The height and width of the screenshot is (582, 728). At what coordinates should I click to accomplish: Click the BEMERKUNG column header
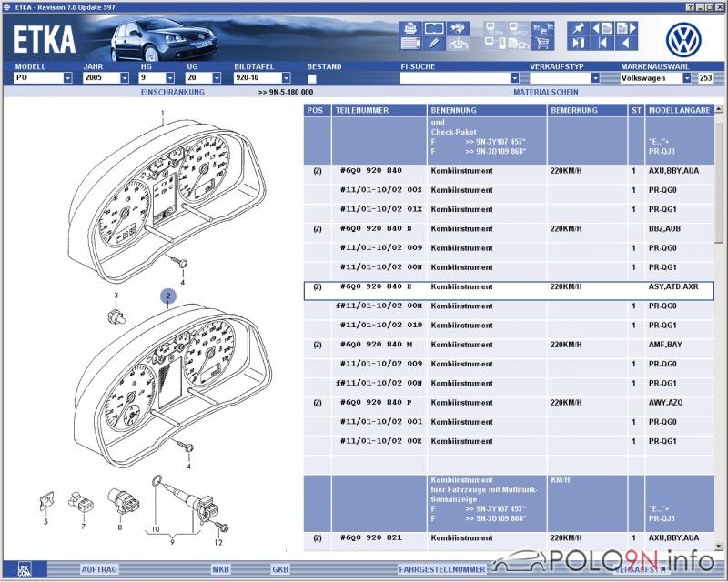click(587, 110)
